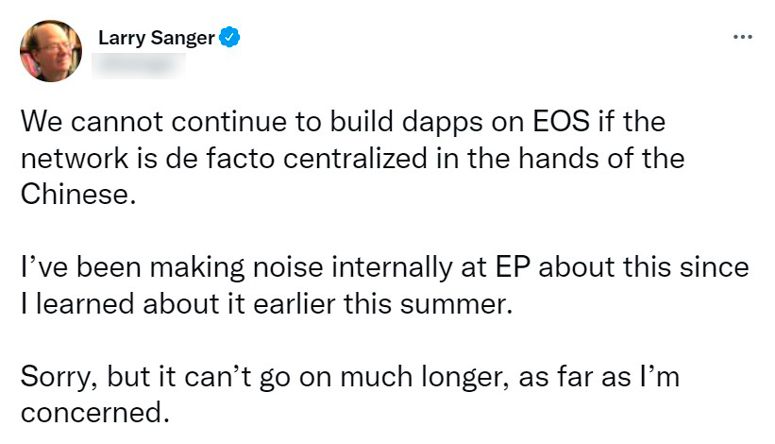Click the blurred username handle below the name
775x444 pixels.
click(139, 66)
